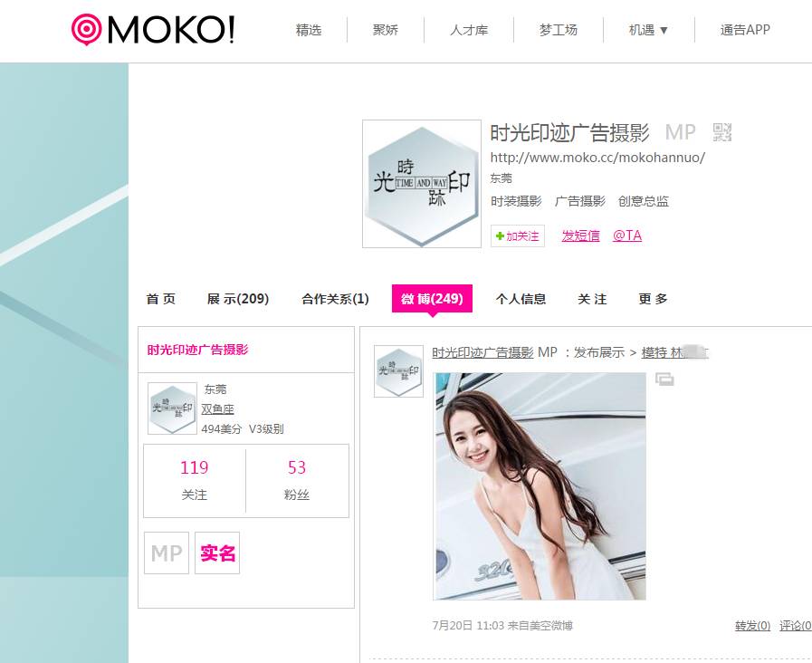Open the 个人信息 tab
812x663 pixels.
pyautogui.click(x=521, y=299)
